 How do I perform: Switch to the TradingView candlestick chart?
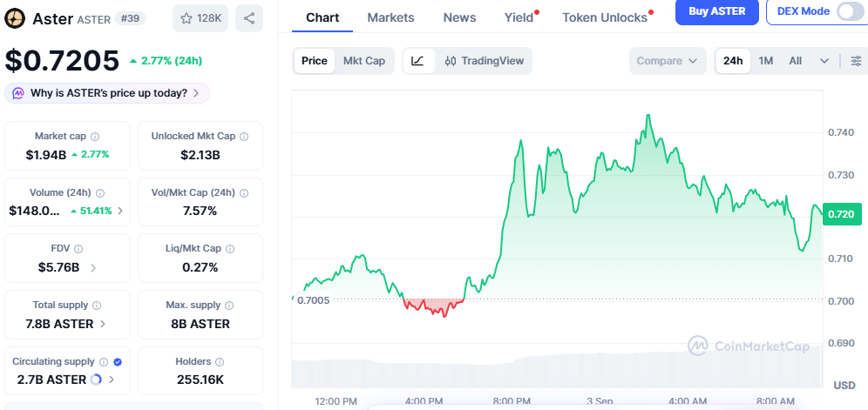point(485,61)
